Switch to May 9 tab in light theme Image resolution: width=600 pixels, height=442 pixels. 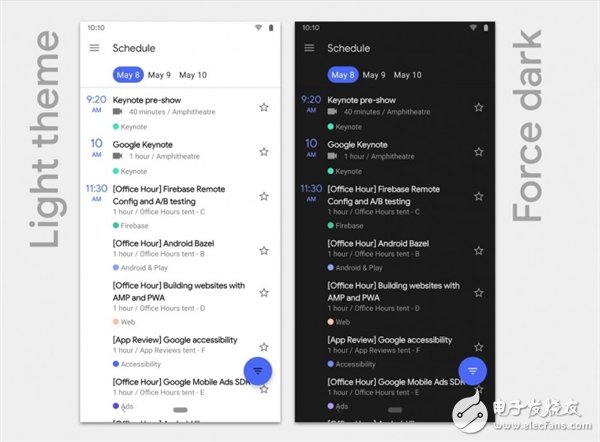pos(160,75)
